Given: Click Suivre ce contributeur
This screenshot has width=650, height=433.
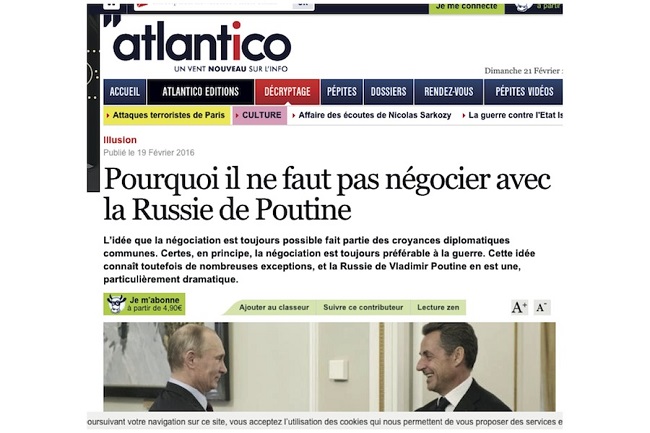Looking at the screenshot, I should (363, 307).
